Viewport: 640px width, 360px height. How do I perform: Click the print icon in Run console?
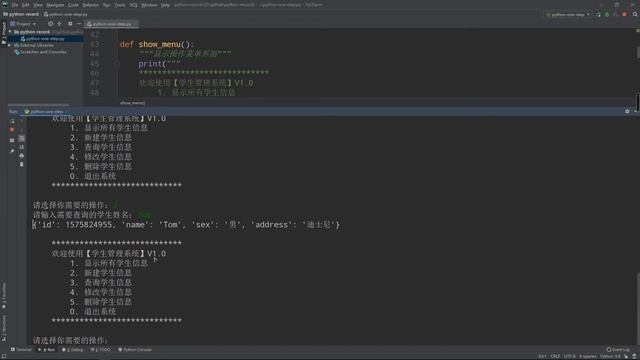(22, 156)
